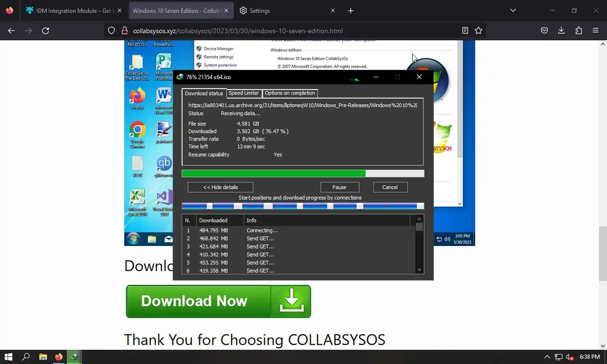
Task: Click the address bar URL field
Action: 294,31
